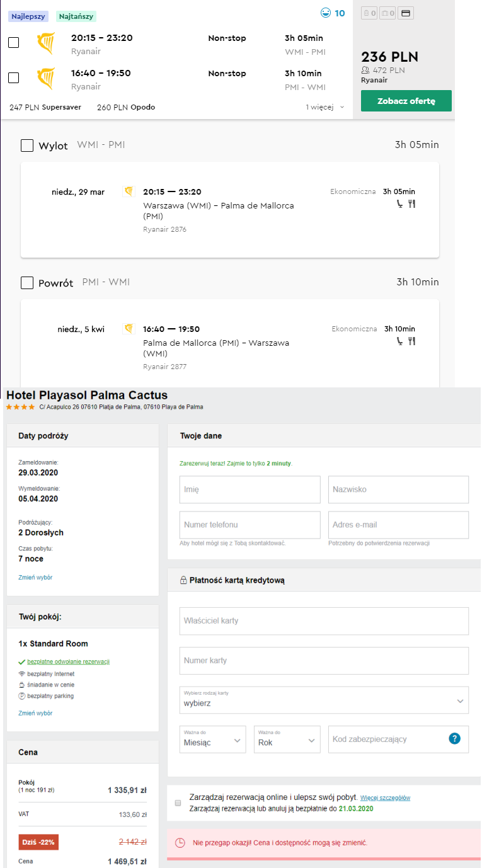Click the 236 PLN price
This screenshot has height=868, width=482.
389,57
